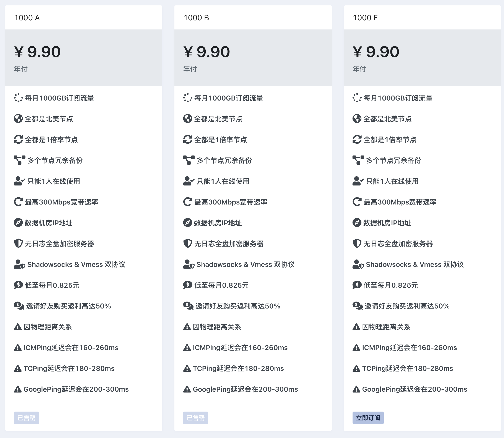This screenshot has height=438, width=504.
Task: Click the invite-friends chat icon in 1000 E plan
Action: (358, 306)
